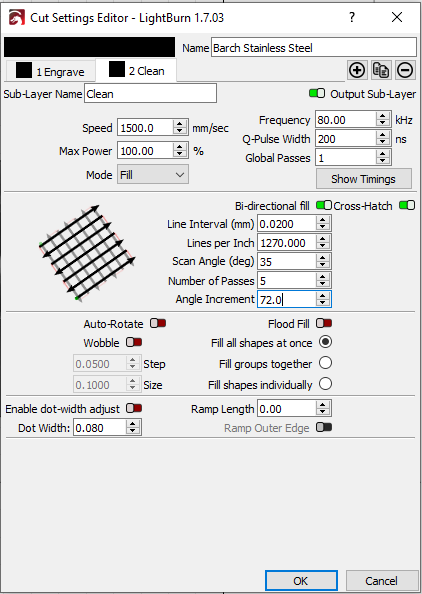Screen dimensions: 422x594
Task: Click the LightBurn logo in title bar
Action: [16, 17]
